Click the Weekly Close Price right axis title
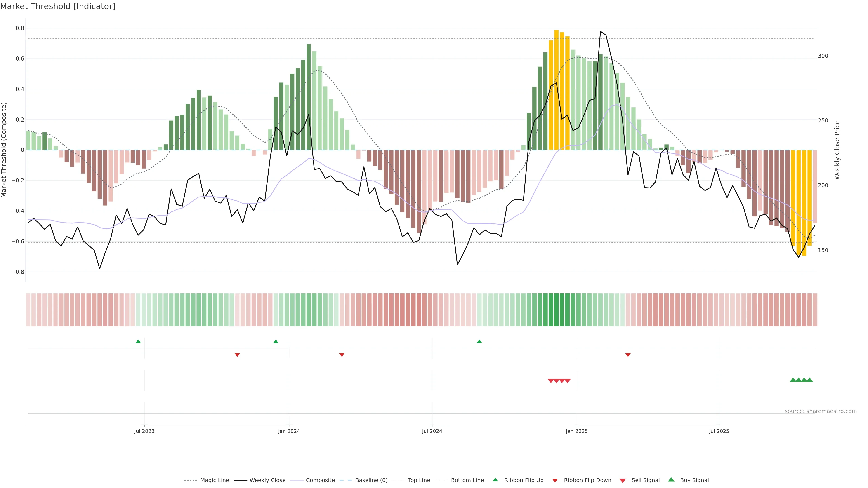 (837, 150)
